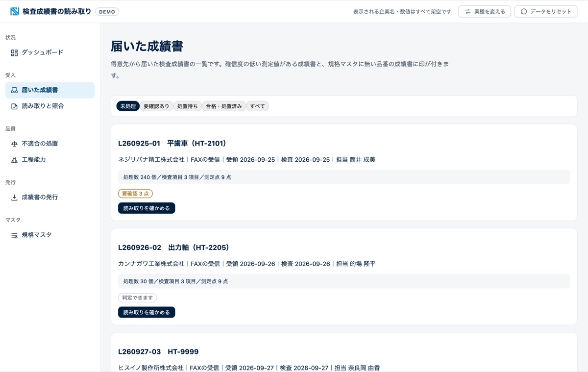Viewport: 588px width, 372px height.
Task: Click the reset icon on データをリセット
Action: (x=524, y=11)
